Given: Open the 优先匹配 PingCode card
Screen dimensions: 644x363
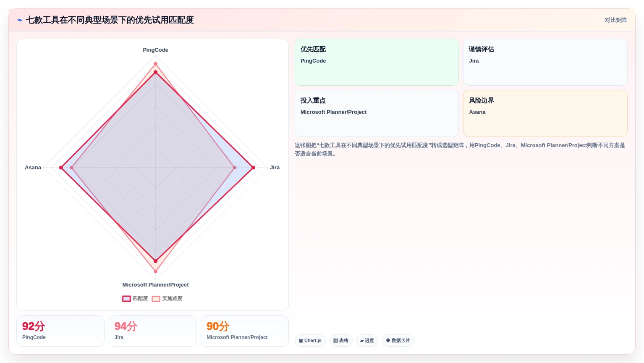Looking at the screenshot, I should 377,62.
